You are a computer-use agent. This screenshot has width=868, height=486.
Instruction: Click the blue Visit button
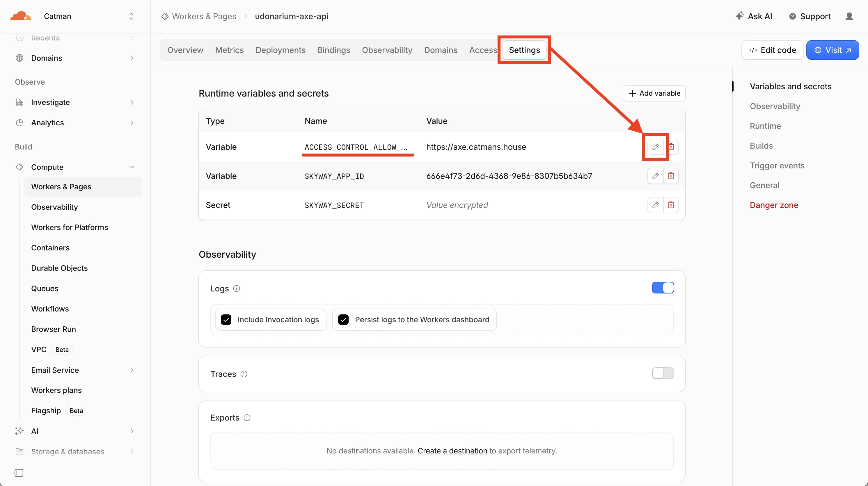point(832,50)
